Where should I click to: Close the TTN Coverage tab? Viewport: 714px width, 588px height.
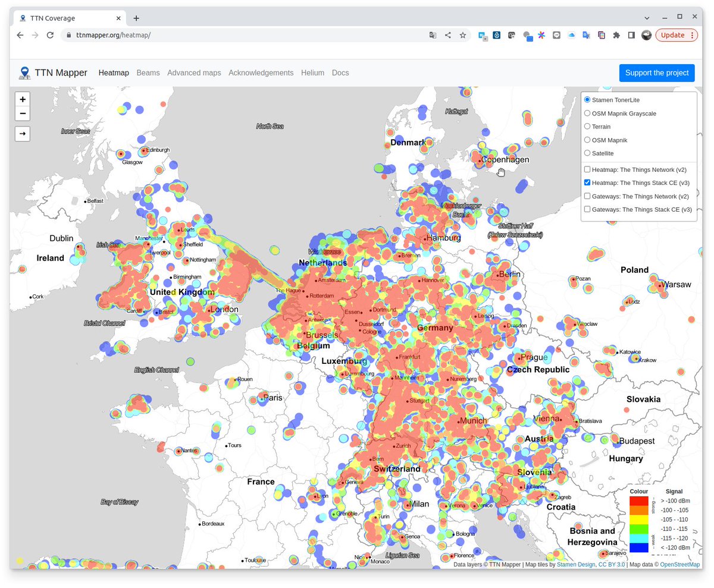117,18
